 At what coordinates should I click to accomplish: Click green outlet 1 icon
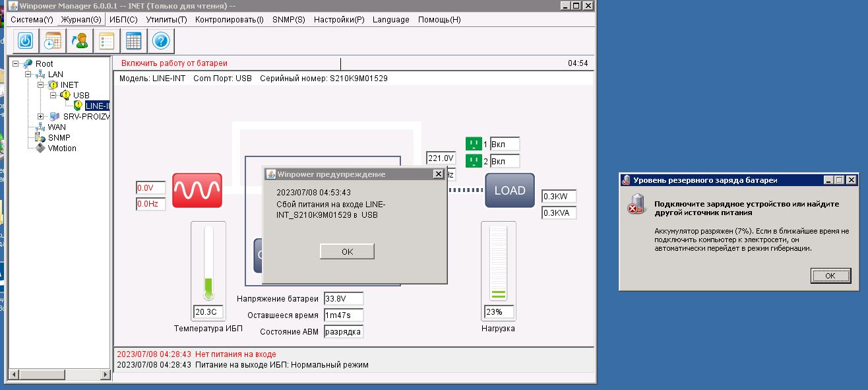pos(474,144)
